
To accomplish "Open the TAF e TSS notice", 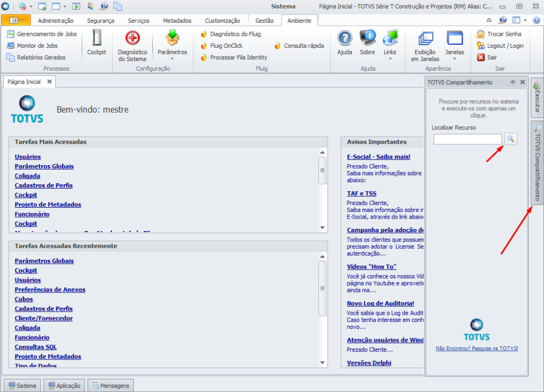I will [x=361, y=194].
